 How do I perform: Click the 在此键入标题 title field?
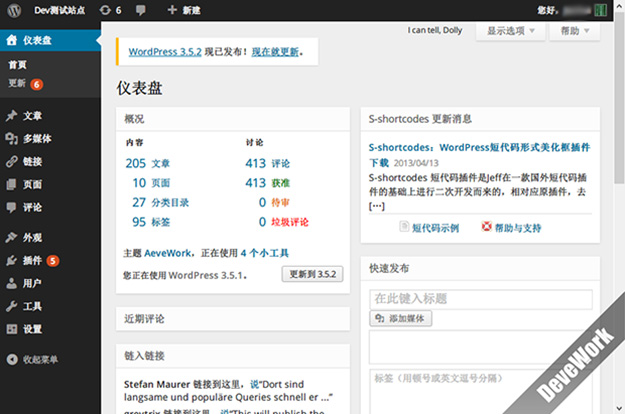coord(481,299)
